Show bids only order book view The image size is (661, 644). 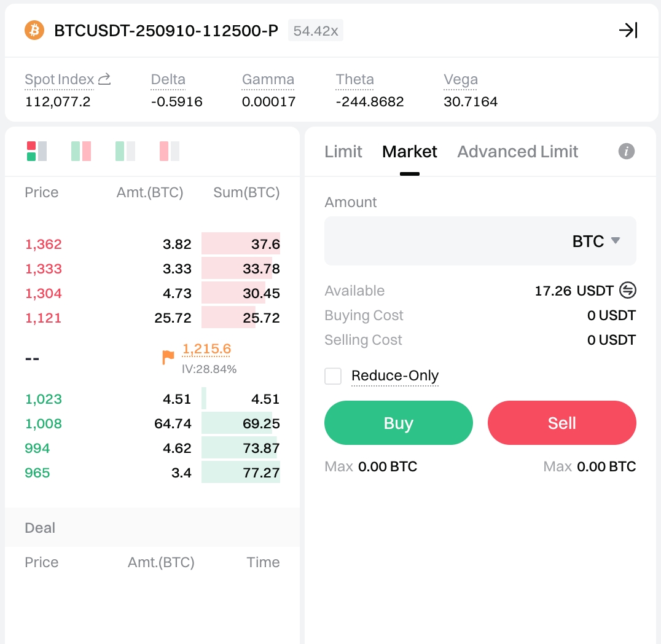[125, 151]
